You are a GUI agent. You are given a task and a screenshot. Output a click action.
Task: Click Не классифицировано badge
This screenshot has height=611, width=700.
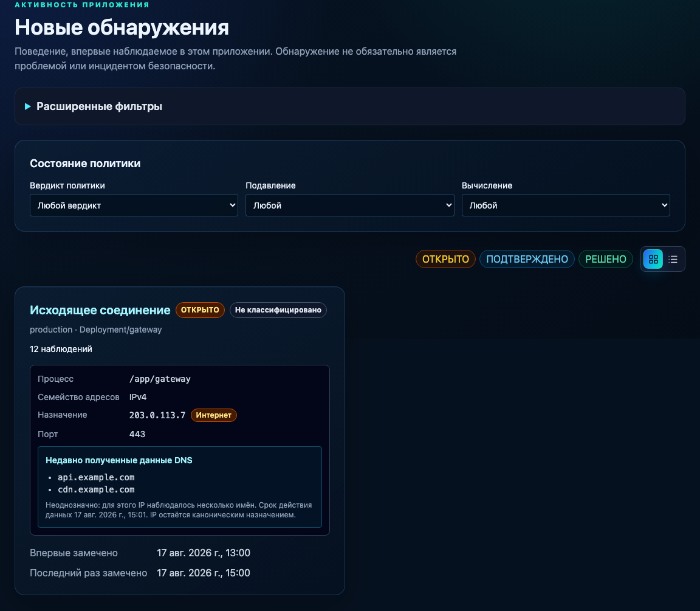tap(278, 310)
